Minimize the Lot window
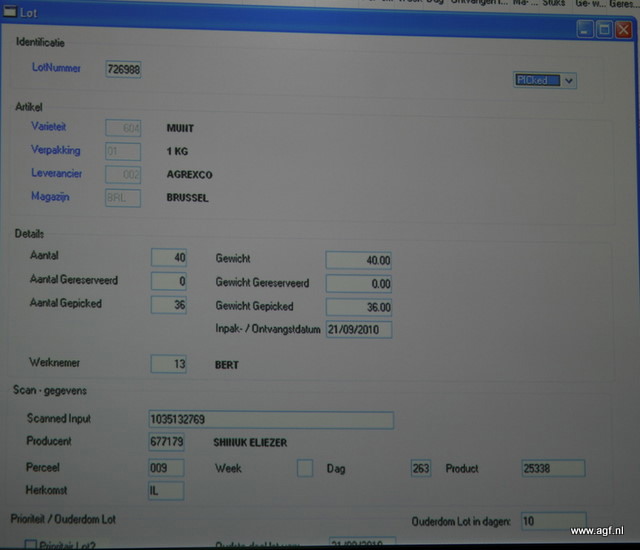 point(586,31)
